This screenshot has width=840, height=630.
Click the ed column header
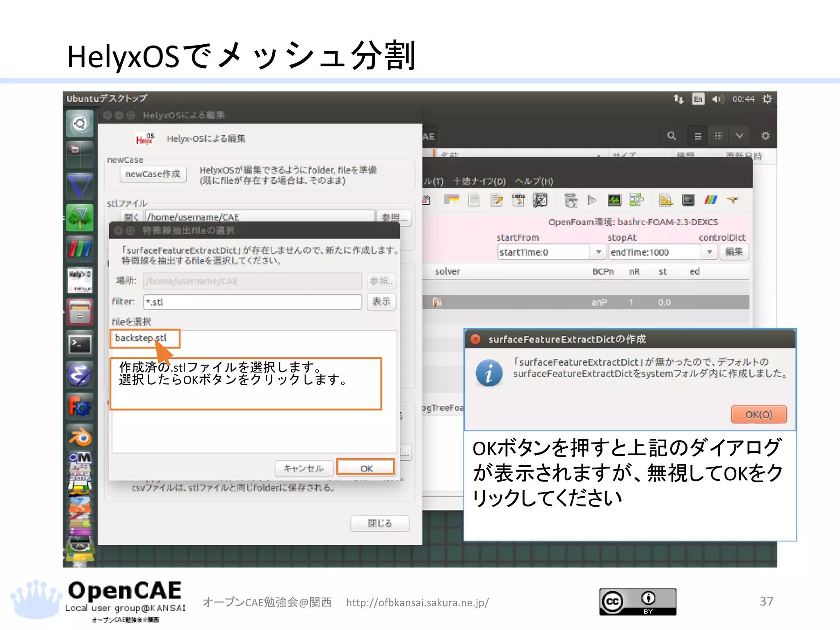(694, 272)
